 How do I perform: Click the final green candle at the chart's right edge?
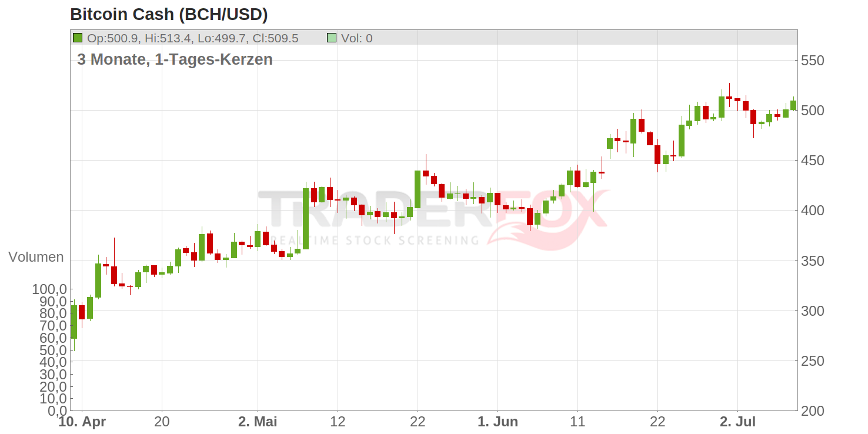tap(793, 105)
